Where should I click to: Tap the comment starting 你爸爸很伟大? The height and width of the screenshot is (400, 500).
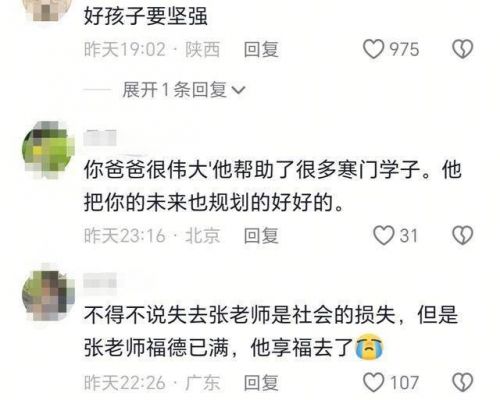click(x=273, y=186)
